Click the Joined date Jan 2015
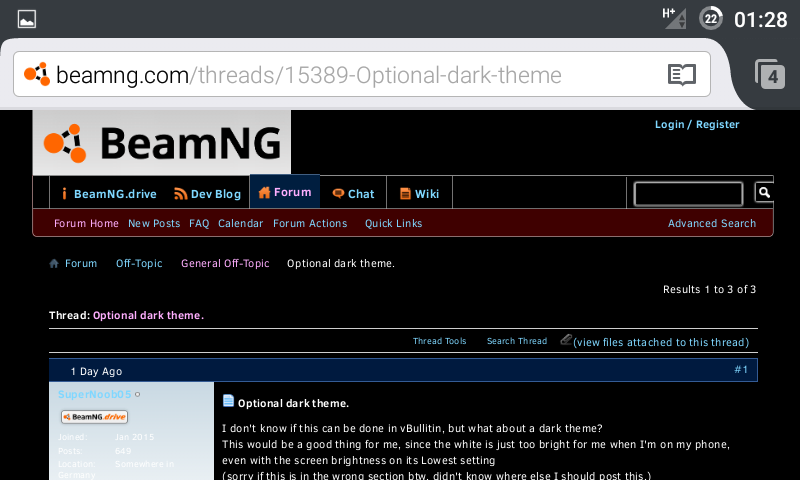 point(134,437)
